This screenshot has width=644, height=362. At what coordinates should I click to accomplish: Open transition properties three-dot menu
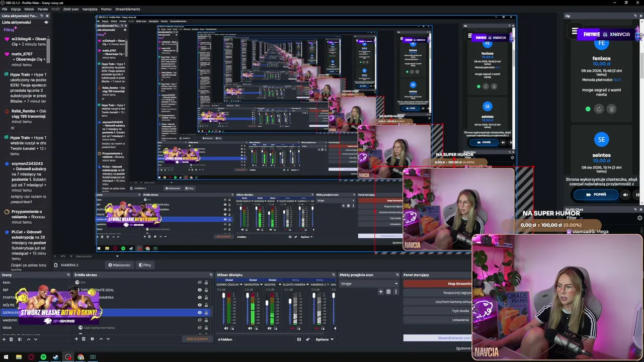point(395,292)
